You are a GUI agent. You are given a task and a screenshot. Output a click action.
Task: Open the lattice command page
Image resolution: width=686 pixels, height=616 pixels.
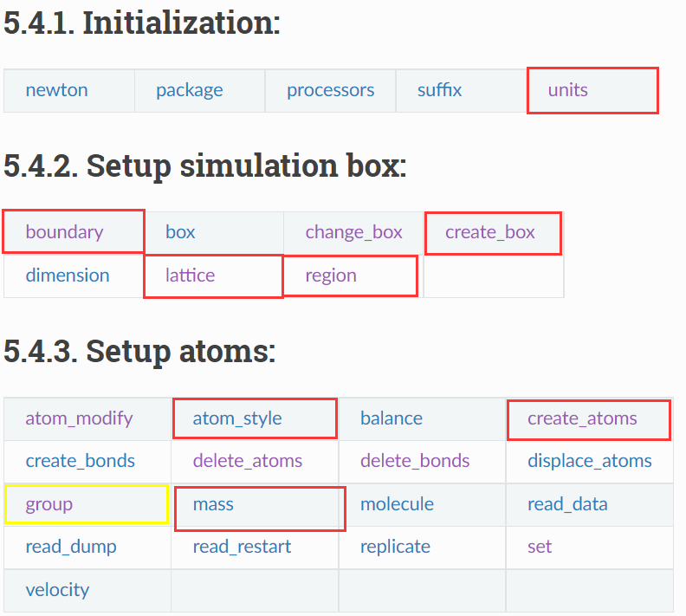click(190, 276)
